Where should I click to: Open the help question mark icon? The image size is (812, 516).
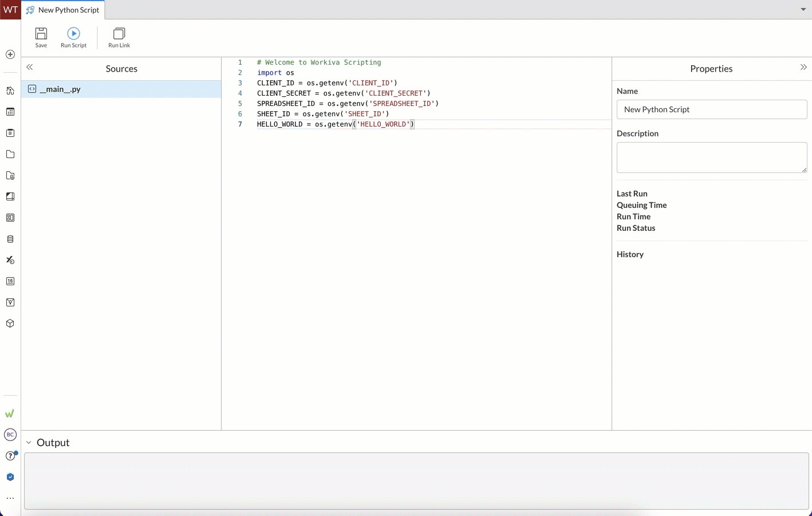pyautogui.click(x=10, y=456)
